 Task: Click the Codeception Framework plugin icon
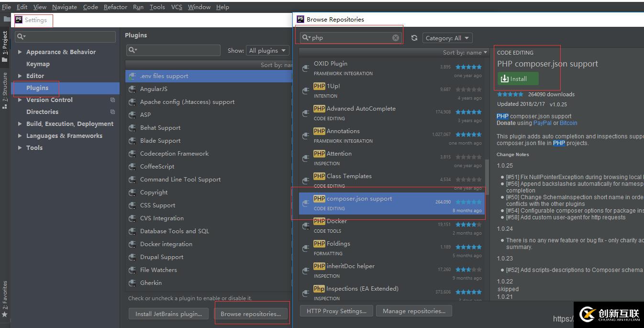133,154
